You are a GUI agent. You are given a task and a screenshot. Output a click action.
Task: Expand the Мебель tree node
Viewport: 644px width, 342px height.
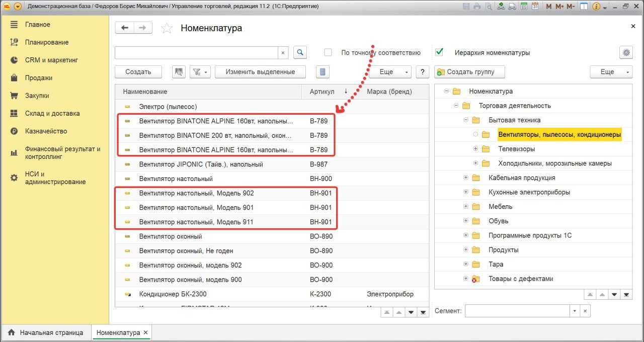point(466,207)
